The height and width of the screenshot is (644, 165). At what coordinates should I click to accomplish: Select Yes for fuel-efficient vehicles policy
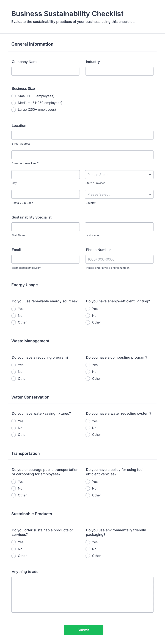tap(87, 482)
